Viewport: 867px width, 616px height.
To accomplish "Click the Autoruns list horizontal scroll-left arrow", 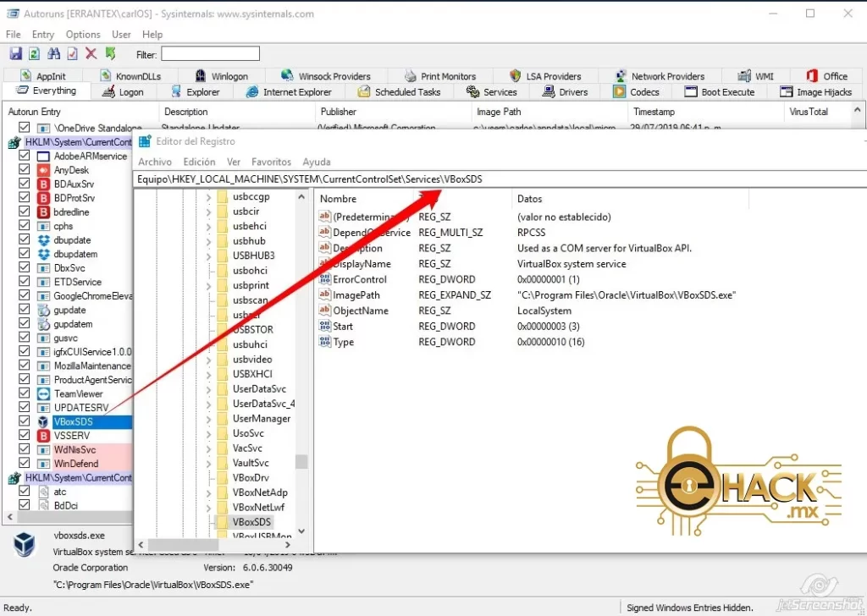I will (x=10, y=517).
